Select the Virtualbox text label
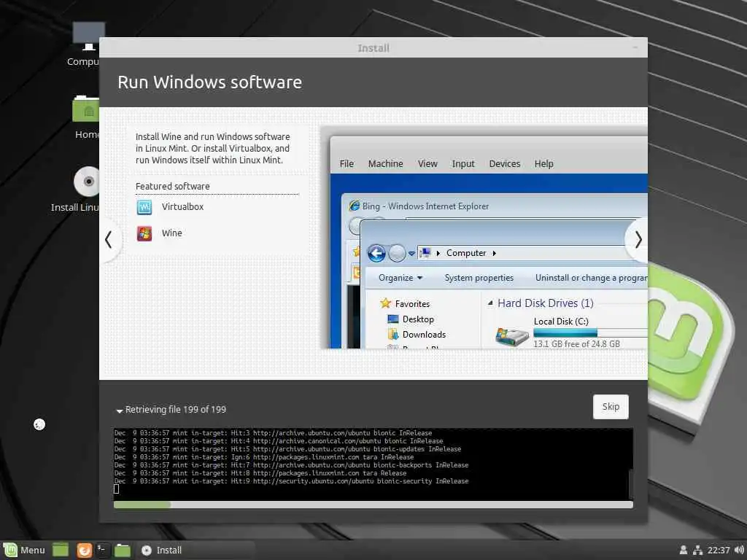Viewport: 747px width, 560px height. click(182, 206)
